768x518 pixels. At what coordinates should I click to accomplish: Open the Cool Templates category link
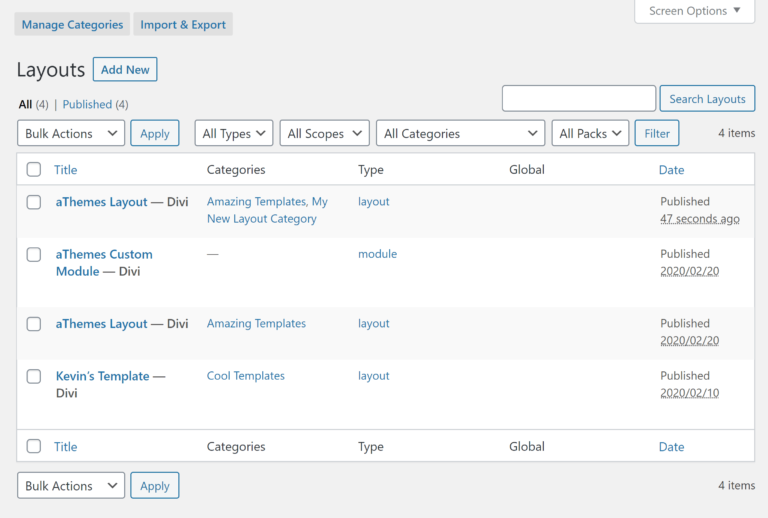[x=246, y=376]
